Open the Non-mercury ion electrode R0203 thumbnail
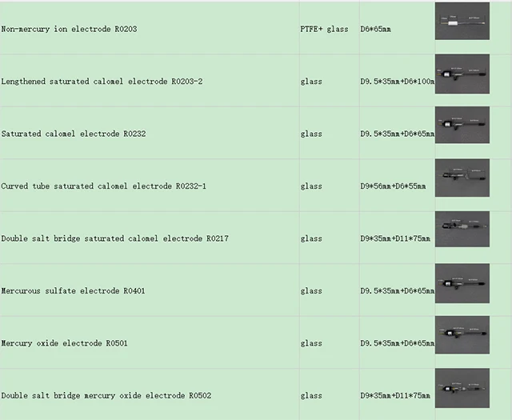512x420 pixels. pos(462,22)
